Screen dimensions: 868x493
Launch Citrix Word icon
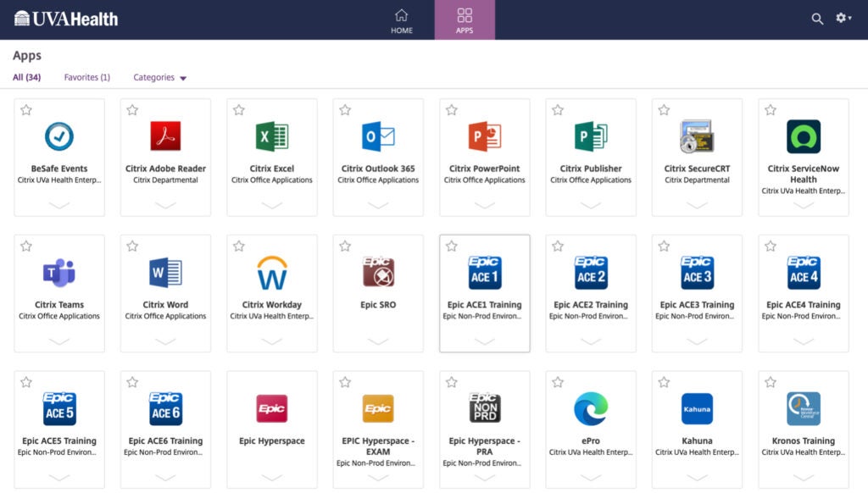(x=165, y=272)
